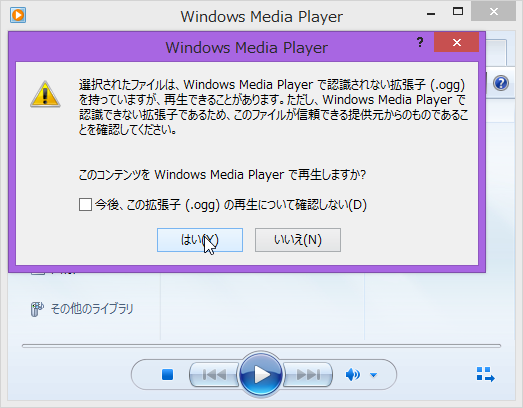Close the purple Windows Media Player dialog
Image resolution: width=523 pixels, height=408 pixels.
[x=457, y=42]
